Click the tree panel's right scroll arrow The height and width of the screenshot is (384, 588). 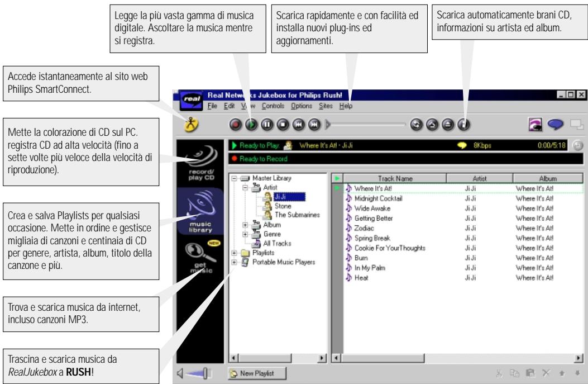[322, 358]
